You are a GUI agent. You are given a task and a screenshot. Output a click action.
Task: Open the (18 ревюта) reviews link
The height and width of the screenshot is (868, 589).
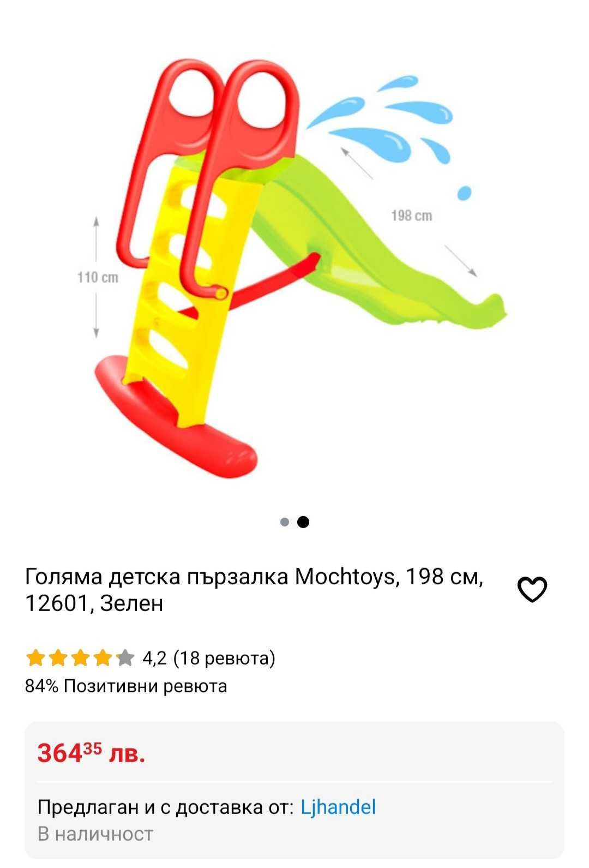pyautogui.click(x=224, y=658)
